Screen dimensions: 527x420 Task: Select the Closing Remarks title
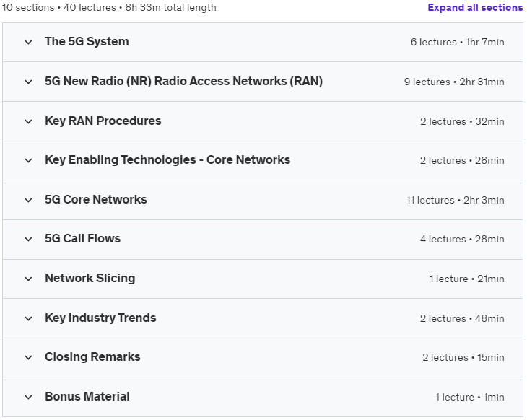point(92,356)
